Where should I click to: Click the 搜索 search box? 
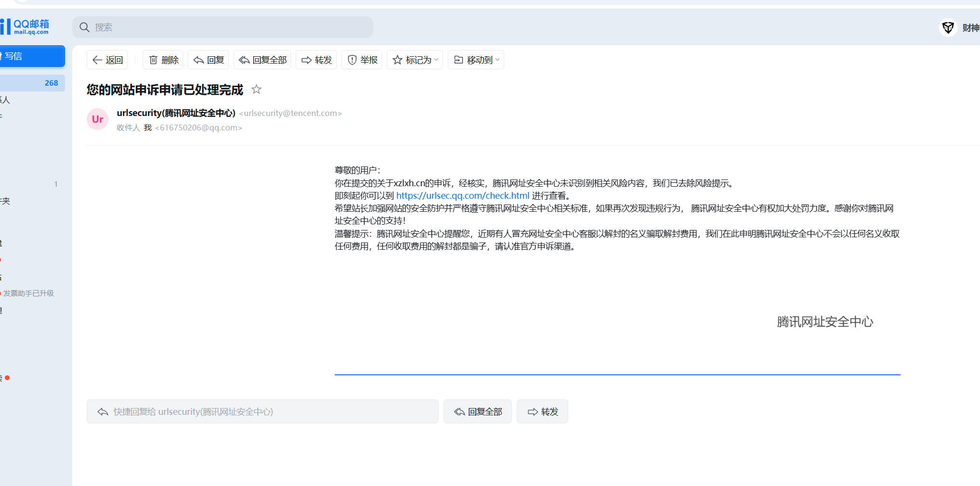222,27
